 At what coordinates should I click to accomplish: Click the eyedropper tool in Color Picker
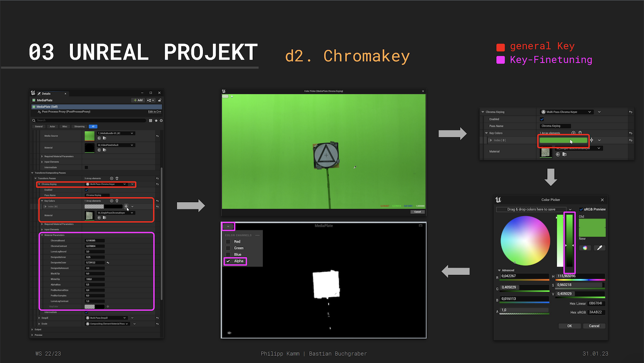599,248
